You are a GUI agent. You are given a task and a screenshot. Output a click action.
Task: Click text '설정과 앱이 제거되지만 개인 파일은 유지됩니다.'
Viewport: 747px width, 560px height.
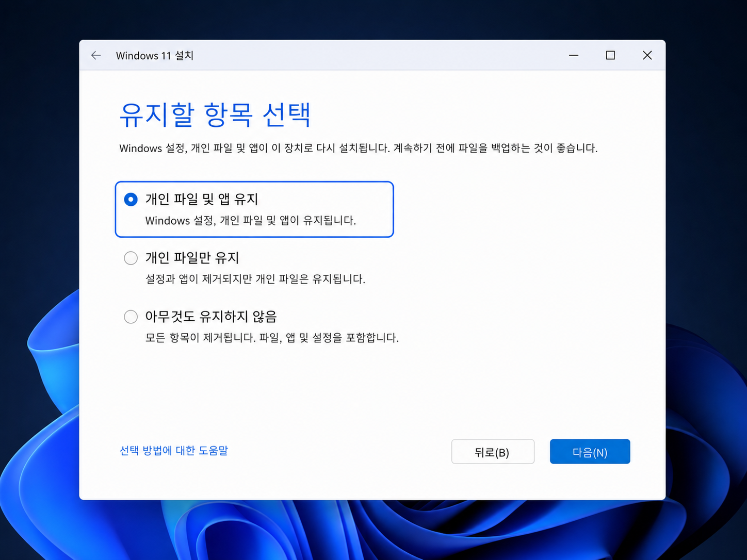click(255, 279)
